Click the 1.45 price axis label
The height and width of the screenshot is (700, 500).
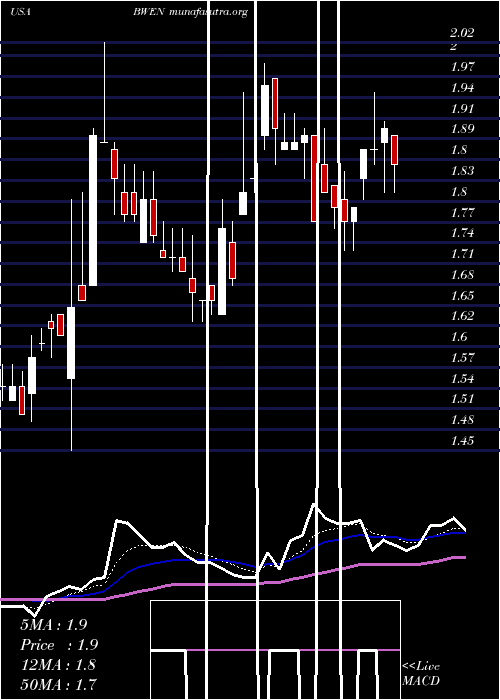point(462,441)
